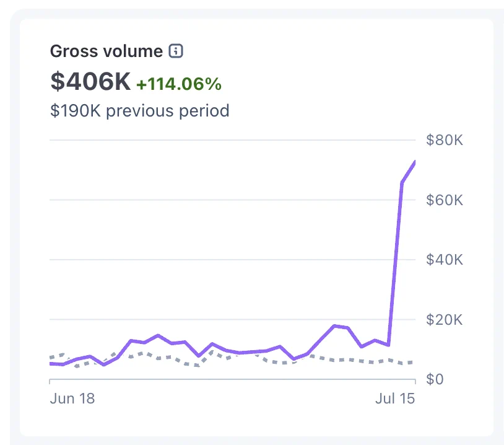Select the Gross volume heading
504x445 pixels.
pyautogui.click(x=106, y=51)
